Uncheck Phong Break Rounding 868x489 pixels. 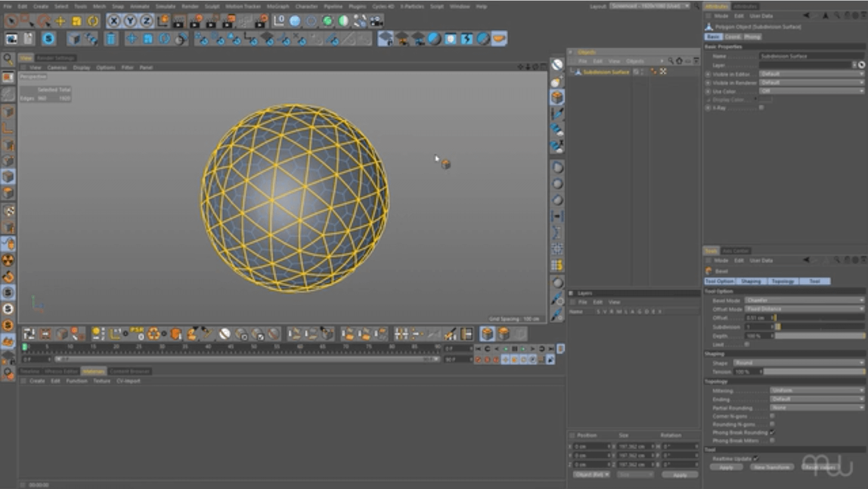tap(772, 432)
